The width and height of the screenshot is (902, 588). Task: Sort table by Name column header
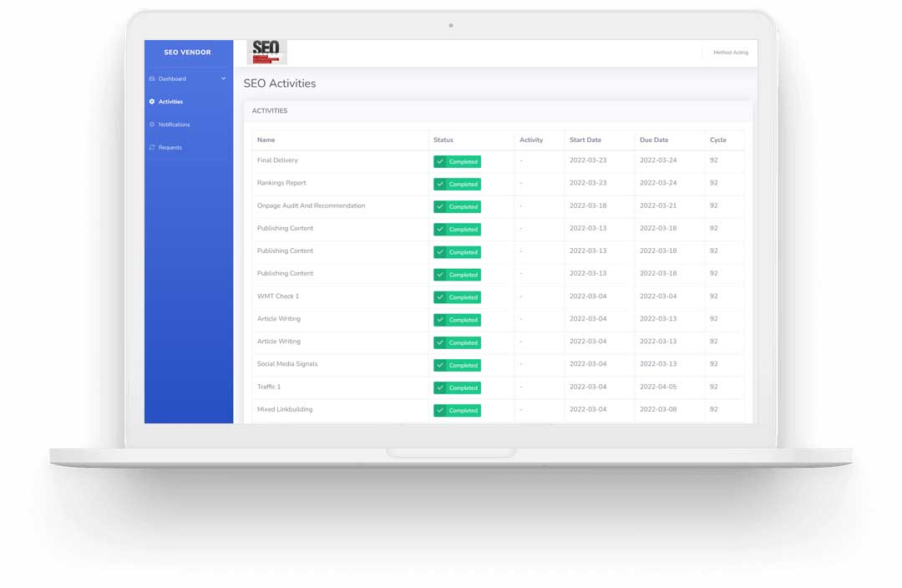click(x=266, y=140)
